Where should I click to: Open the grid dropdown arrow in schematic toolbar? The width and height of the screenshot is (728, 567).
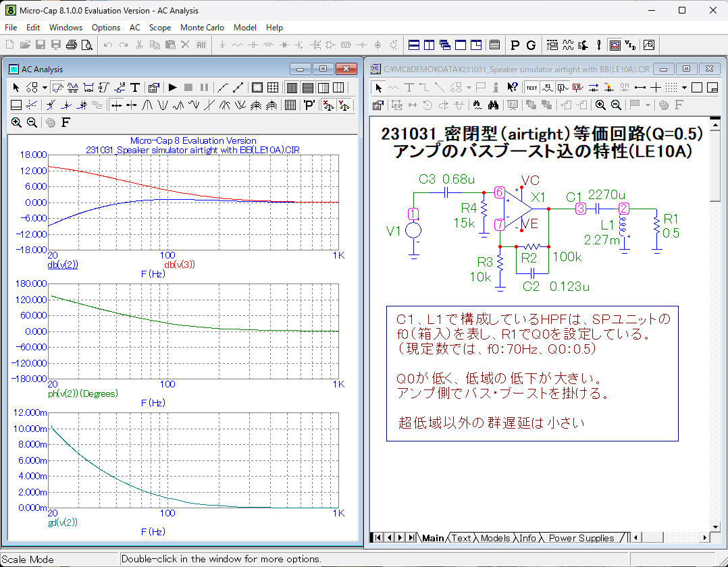(684, 87)
